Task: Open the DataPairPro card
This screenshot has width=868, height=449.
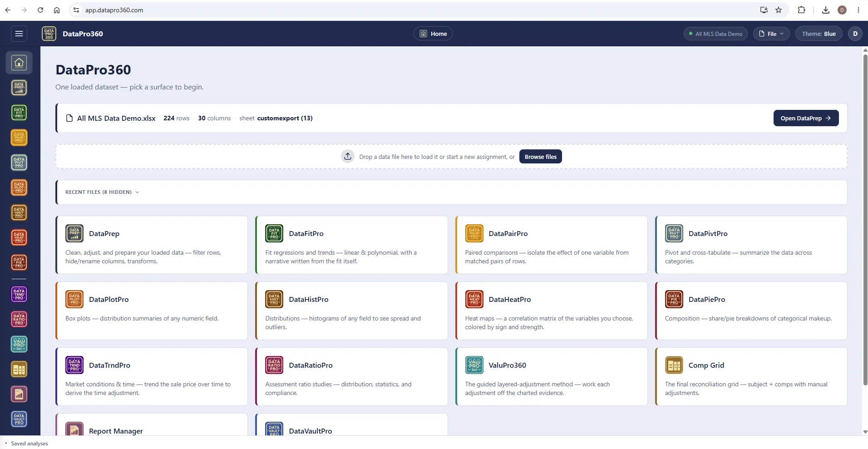Action: point(551,245)
